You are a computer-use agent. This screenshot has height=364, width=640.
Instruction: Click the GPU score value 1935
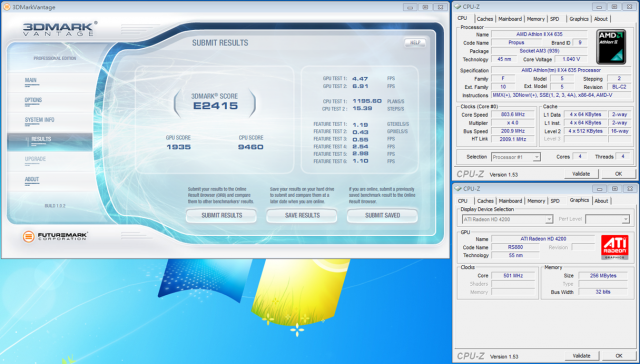[x=178, y=147]
